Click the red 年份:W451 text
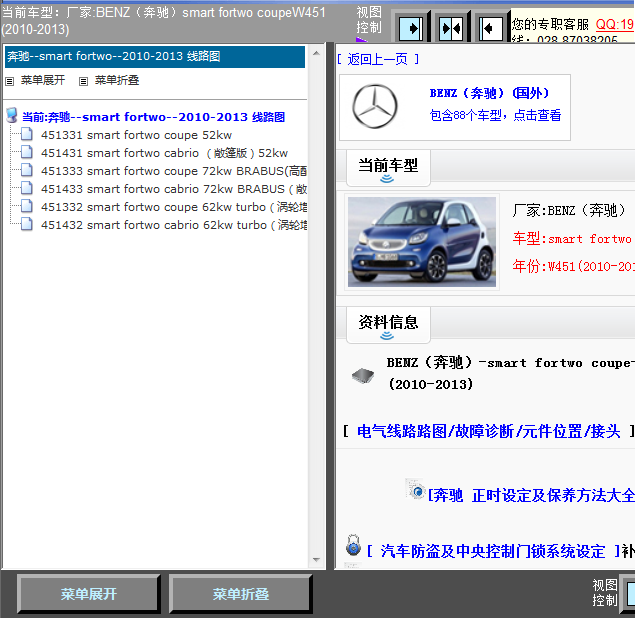Screen dimensions: 635x618 coord(573,266)
